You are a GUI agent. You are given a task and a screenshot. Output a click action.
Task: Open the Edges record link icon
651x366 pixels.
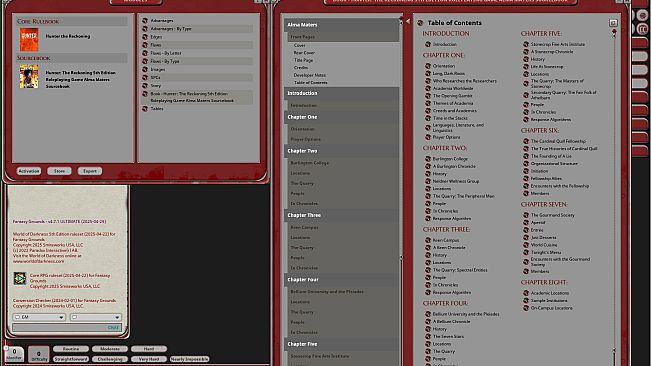[x=145, y=37]
